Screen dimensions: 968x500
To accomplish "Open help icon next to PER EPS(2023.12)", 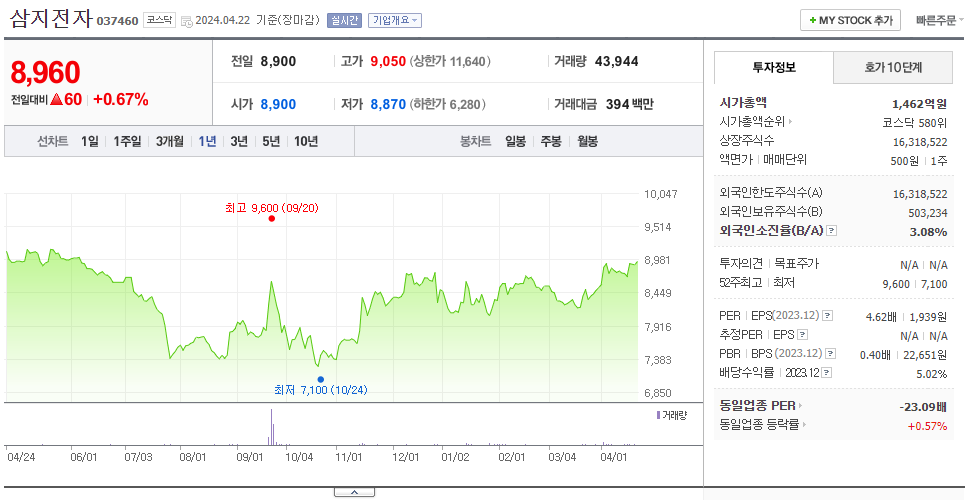I will coord(828,316).
